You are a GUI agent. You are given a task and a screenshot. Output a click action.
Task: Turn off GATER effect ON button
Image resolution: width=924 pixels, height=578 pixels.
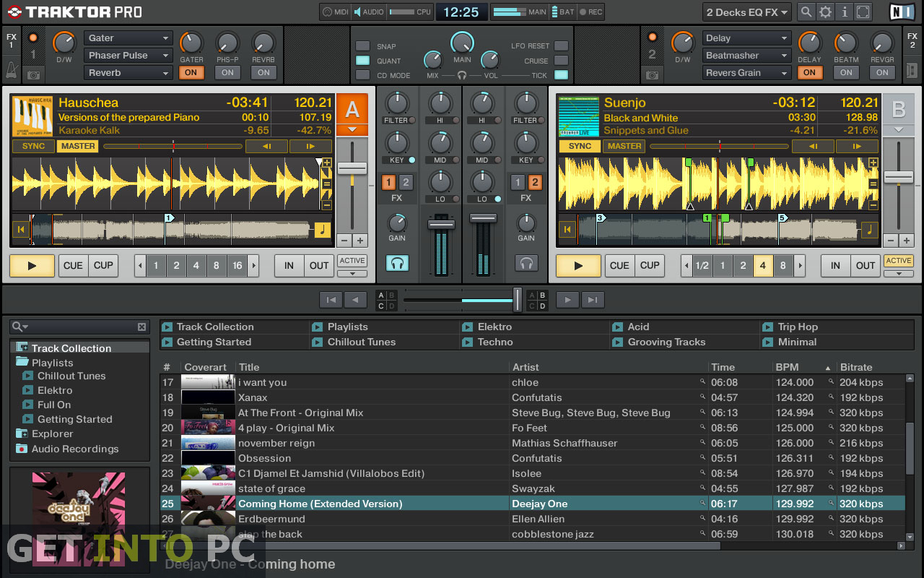(x=191, y=72)
